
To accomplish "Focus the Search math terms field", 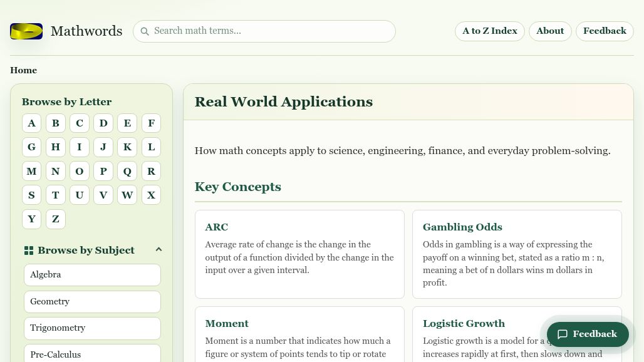I will point(269,31).
